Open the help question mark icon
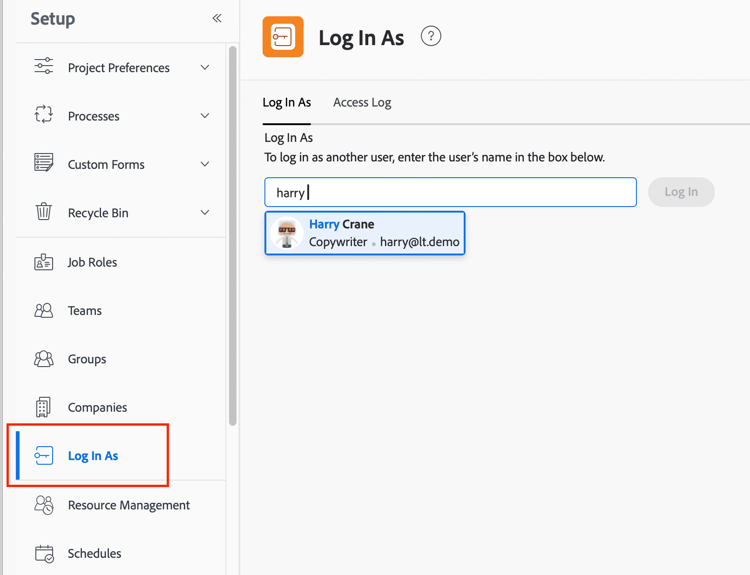This screenshot has width=750, height=575. (x=431, y=37)
